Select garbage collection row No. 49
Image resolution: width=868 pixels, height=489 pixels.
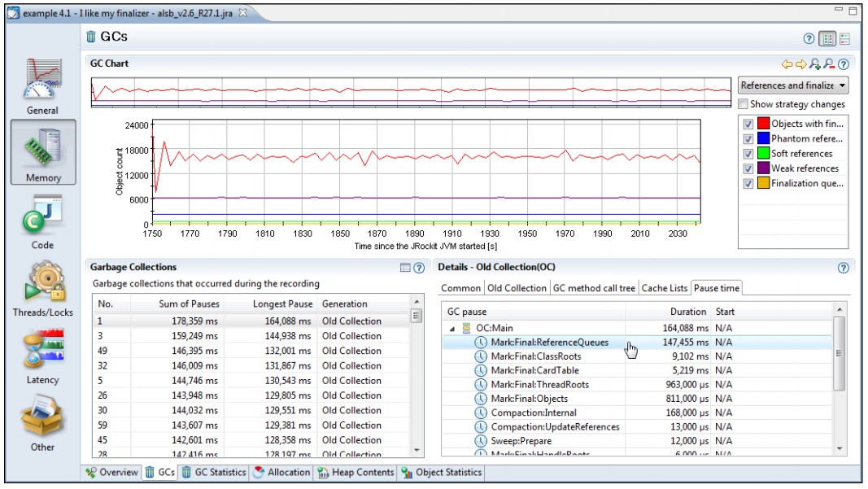coord(252,351)
